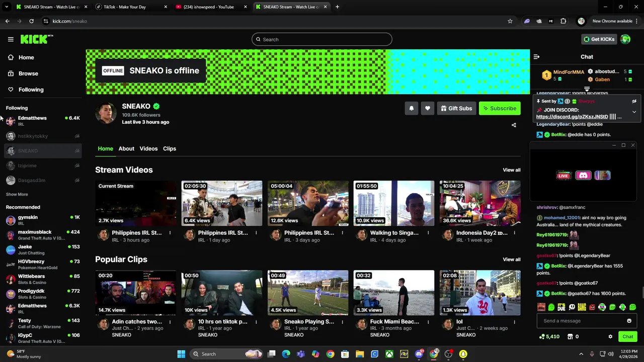Click the IT'S DUE emote
644x362 pixels.
561,307
